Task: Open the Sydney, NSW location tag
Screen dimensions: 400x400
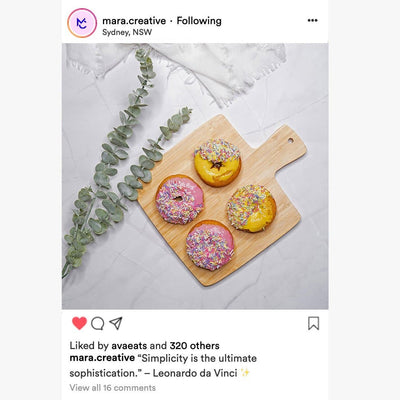Action: pyautogui.click(x=127, y=32)
